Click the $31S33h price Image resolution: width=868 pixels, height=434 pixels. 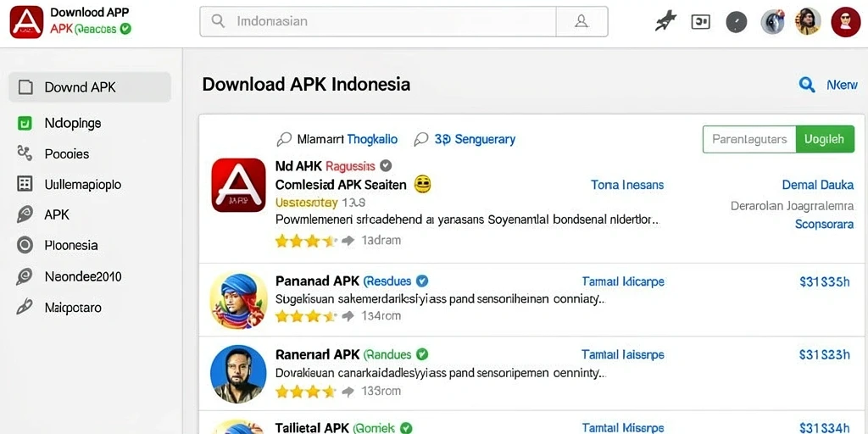[824, 355]
